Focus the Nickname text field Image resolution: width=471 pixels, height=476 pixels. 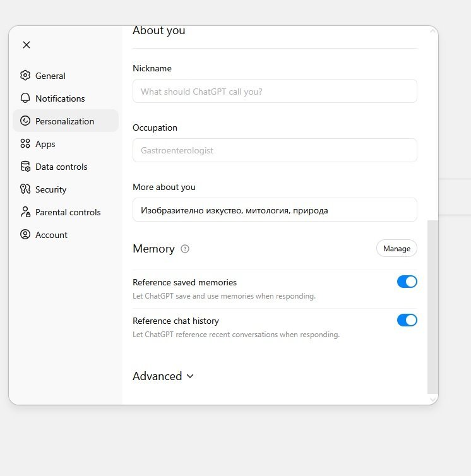point(275,92)
